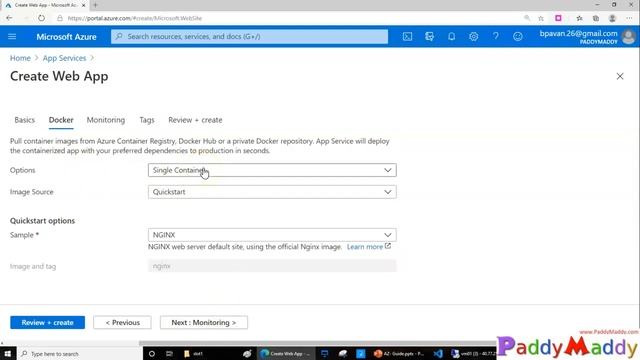Open the Tags tab
Image resolution: width=640 pixels, height=360 pixels.
[147, 120]
